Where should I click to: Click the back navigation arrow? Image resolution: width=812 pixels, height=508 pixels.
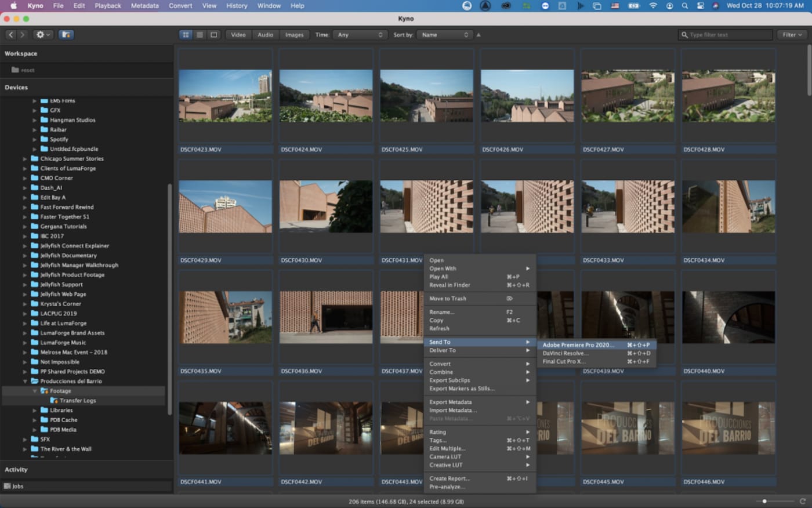[11, 35]
